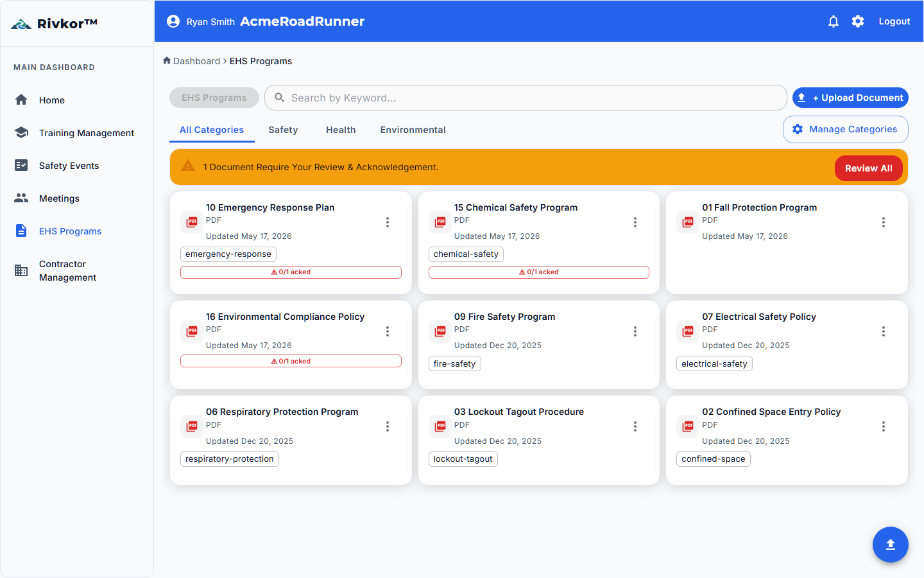924x578 pixels.
Task: Click the floating upload button
Action: click(891, 545)
